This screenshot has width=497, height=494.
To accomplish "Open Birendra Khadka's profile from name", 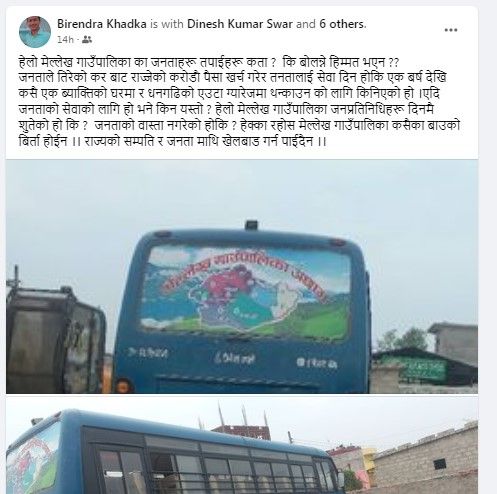I will point(102,24).
